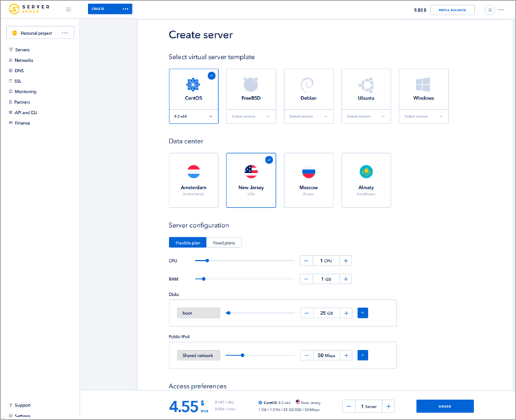
Task: Click the DNS sidebar icon
Action: click(10, 71)
